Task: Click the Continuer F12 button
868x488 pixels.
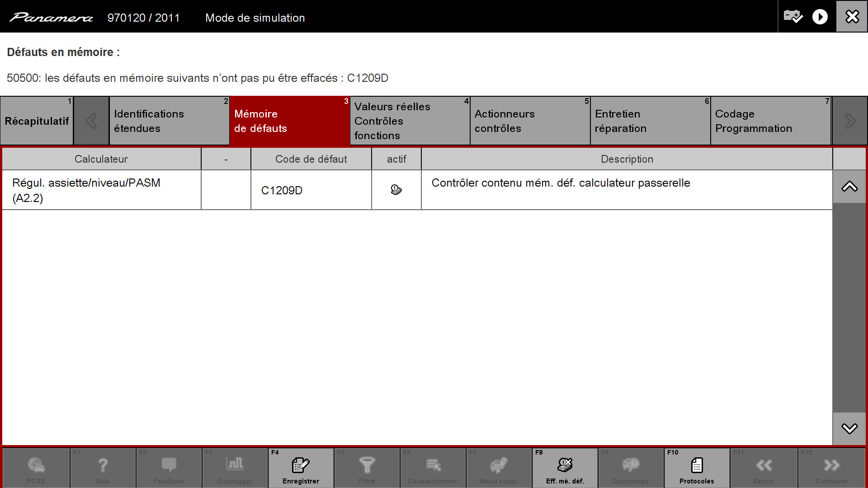Action: (831, 468)
